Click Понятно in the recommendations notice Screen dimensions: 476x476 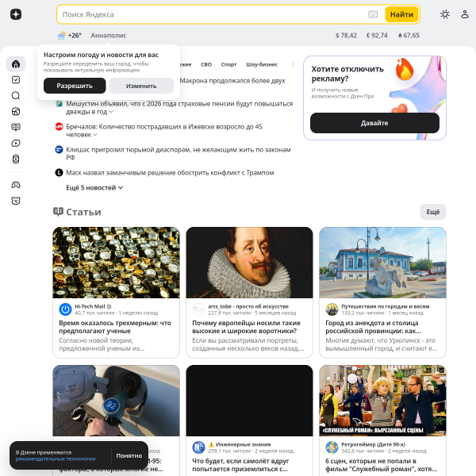tap(129, 455)
